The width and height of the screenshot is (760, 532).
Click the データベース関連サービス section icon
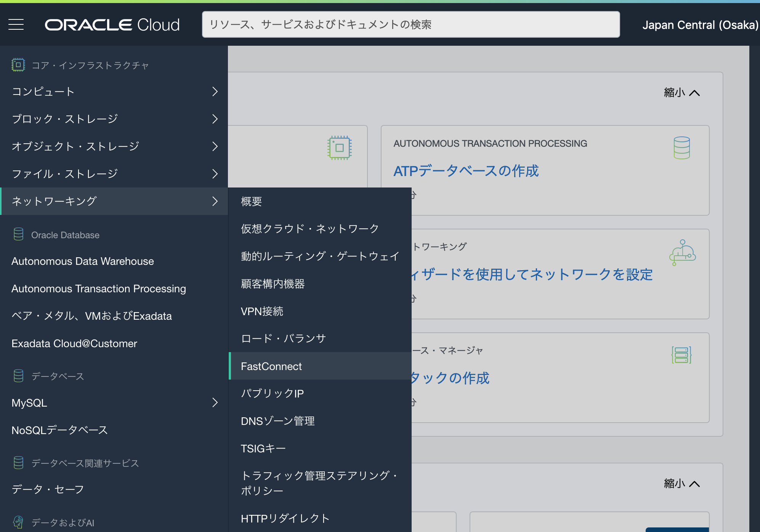[x=18, y=463]
